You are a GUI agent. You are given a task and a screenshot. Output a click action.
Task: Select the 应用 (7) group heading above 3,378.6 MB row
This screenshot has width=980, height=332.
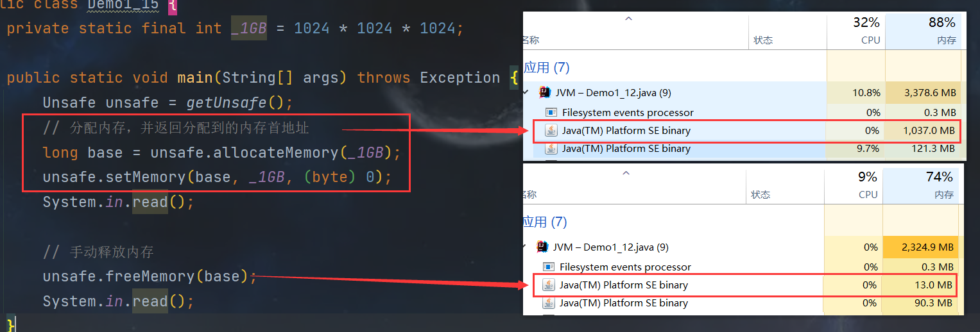(547, 68)
